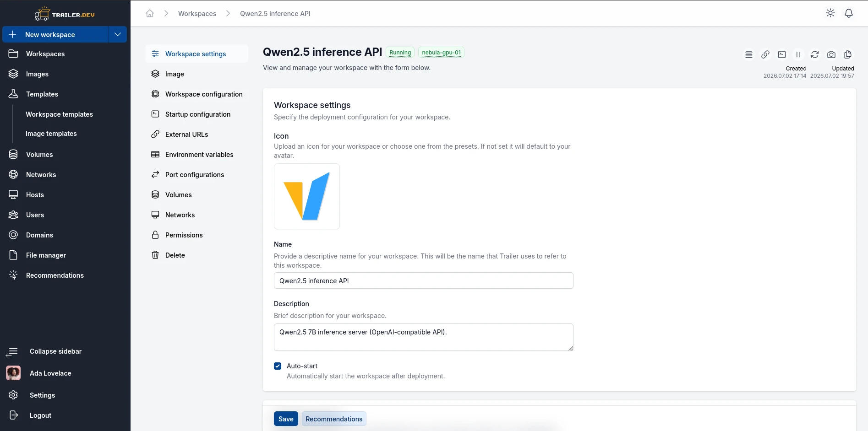The image size is (868, 431).
Task: Select Workspace templates submenu item
Action: click(x=59, y=114)
